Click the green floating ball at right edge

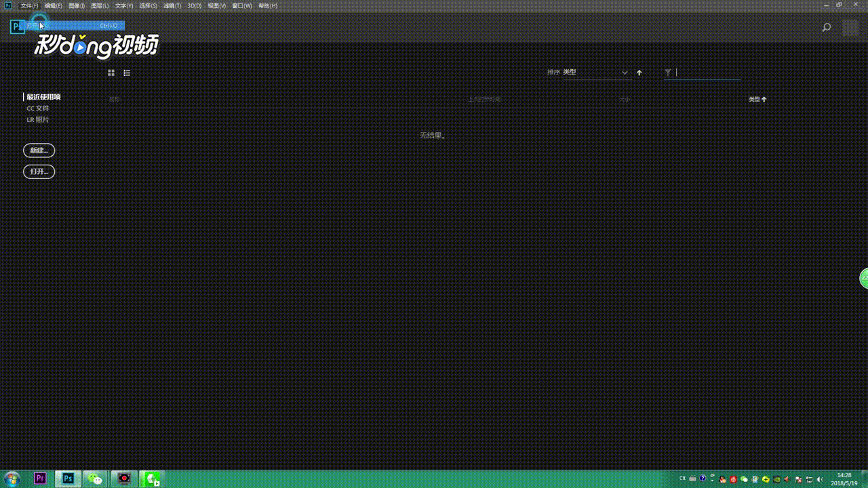pyautogui.click(x=864, y=278)
